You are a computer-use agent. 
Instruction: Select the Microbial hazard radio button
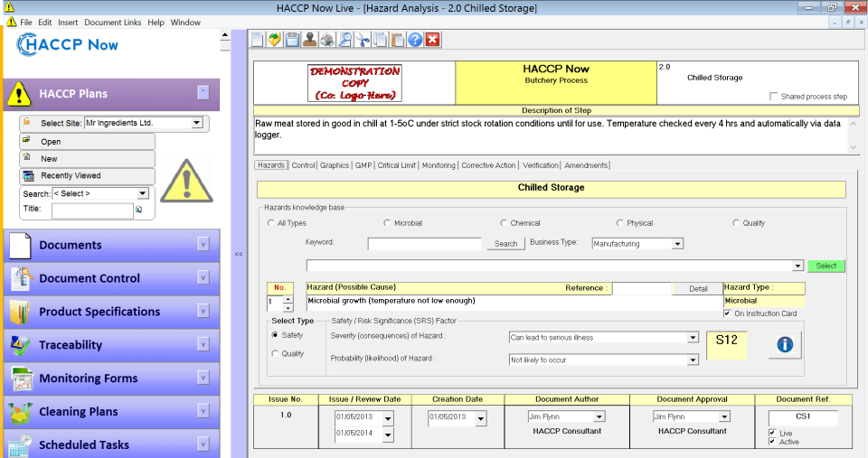click(x=387, y=223)
